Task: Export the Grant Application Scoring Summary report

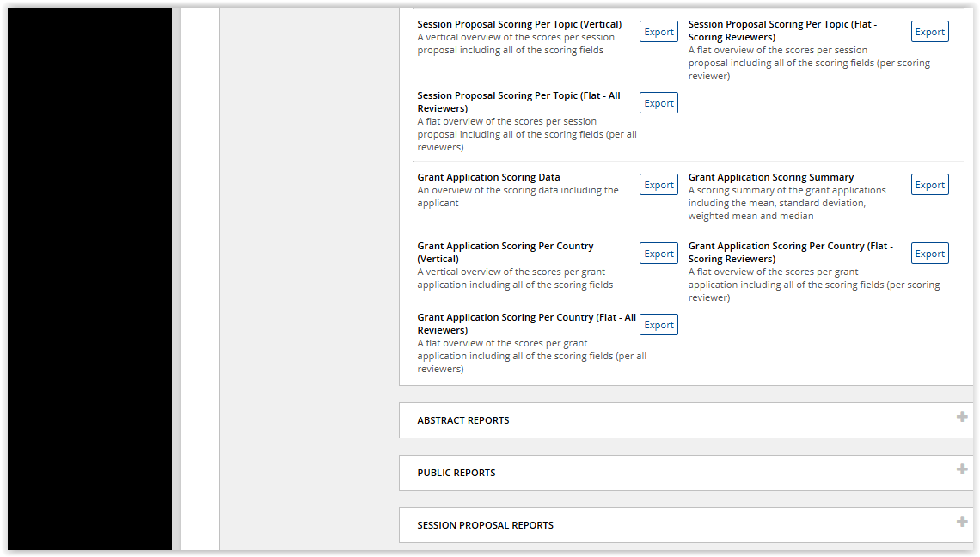Action: pos(929,184)
